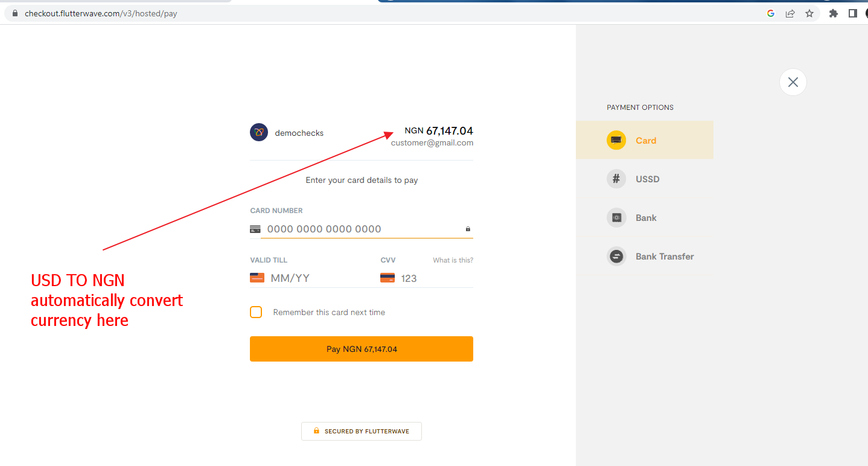Click the card icon beside card number field
Screen dimensions: 868x466
click(255, 229)
